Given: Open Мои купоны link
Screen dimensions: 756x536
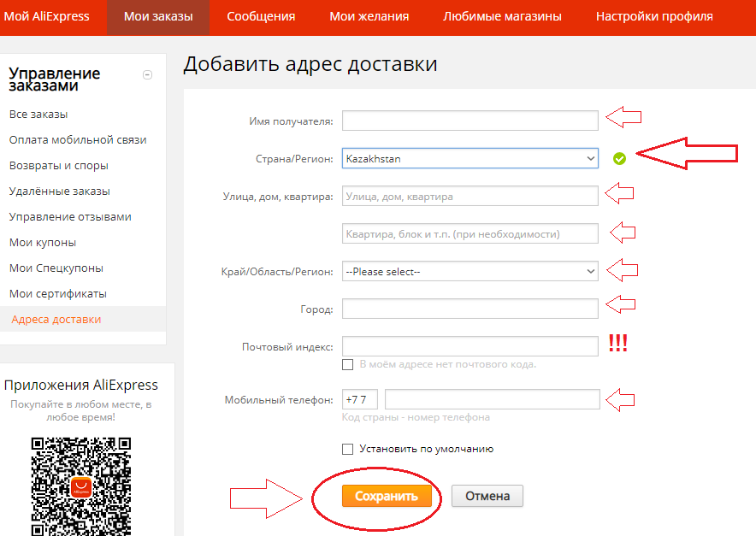Looking at the screenshot, I should click(43, 243).
